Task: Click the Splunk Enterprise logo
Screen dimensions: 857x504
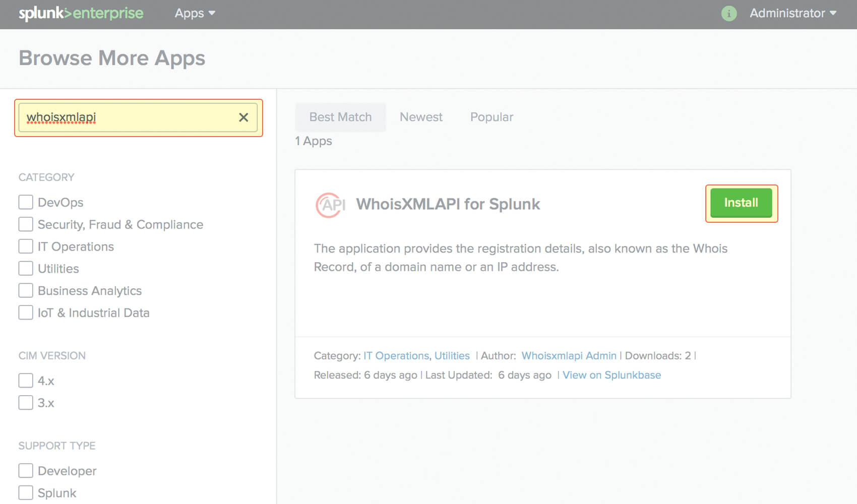Action: click(x=81, y=13)
